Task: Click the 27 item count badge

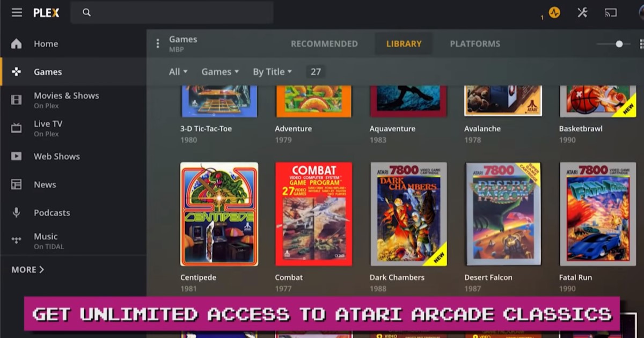Action: [316, 72]
